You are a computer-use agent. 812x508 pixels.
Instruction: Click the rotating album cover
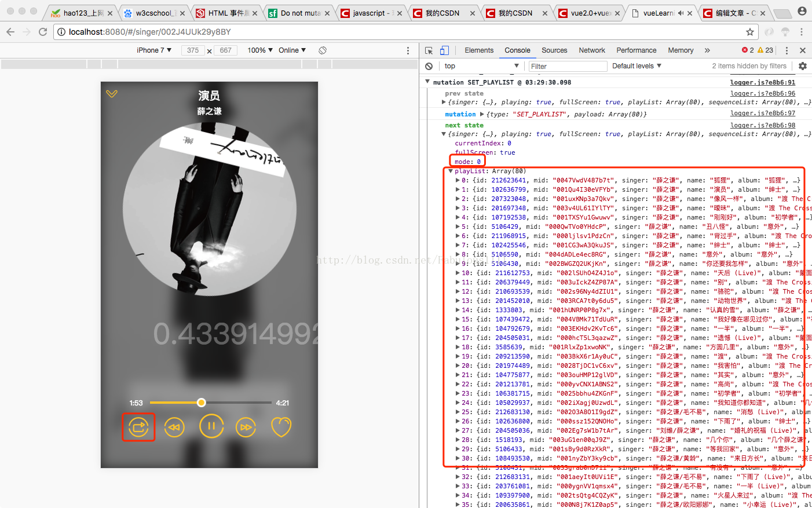tap(209, 209)
